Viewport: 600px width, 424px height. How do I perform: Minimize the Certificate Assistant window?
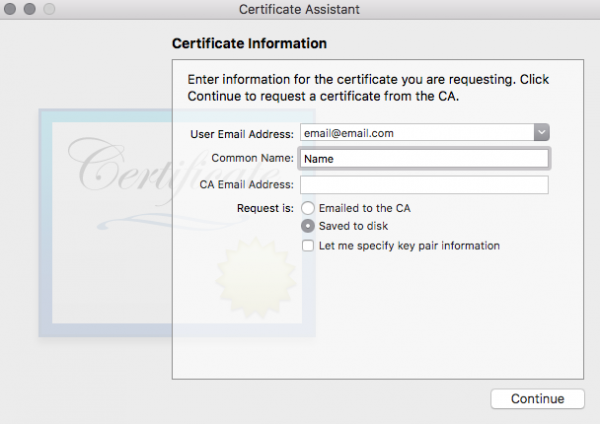click(x=30, y=10)
